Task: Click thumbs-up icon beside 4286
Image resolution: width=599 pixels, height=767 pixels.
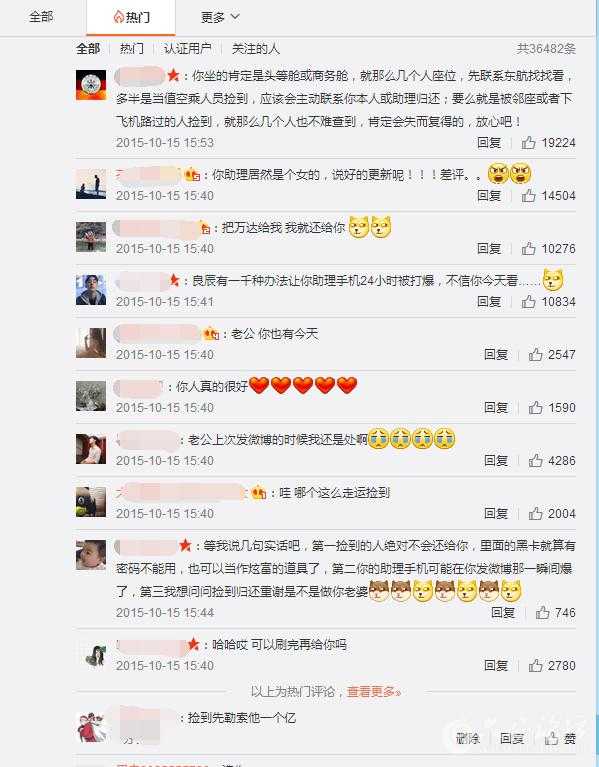Action: tap(535, 461)
